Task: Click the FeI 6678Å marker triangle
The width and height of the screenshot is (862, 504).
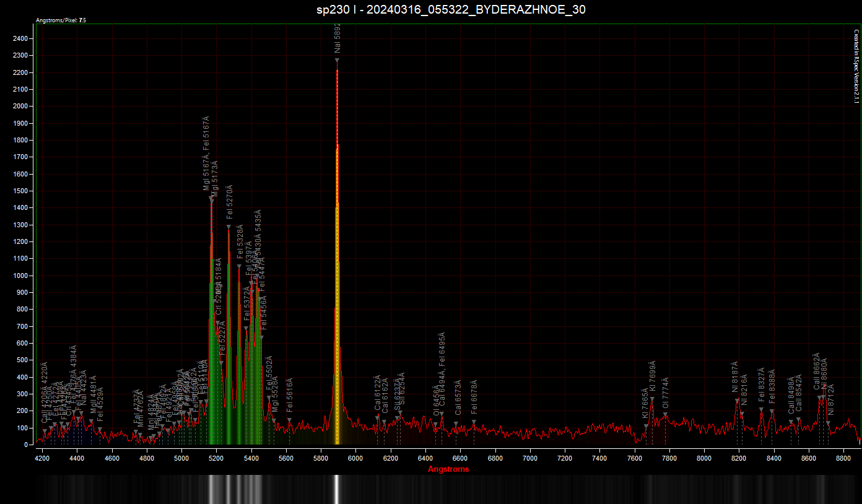Action: (x=474, y=422)
